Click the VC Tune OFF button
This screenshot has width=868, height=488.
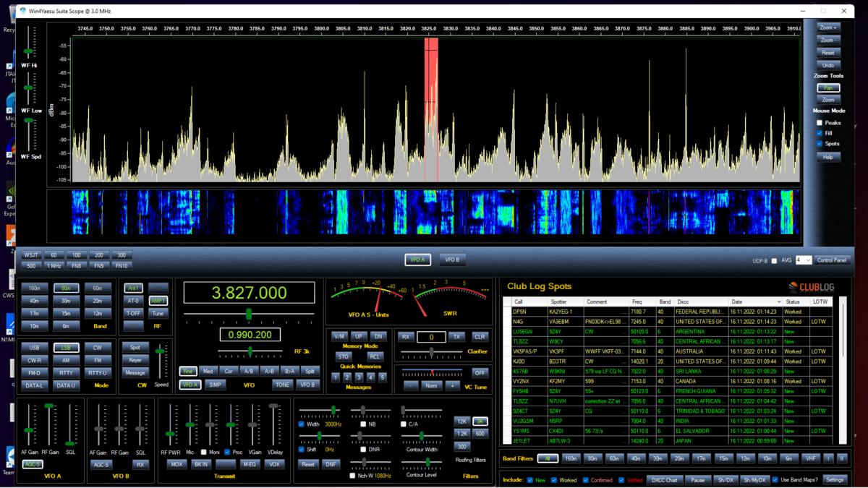(480, 373)
